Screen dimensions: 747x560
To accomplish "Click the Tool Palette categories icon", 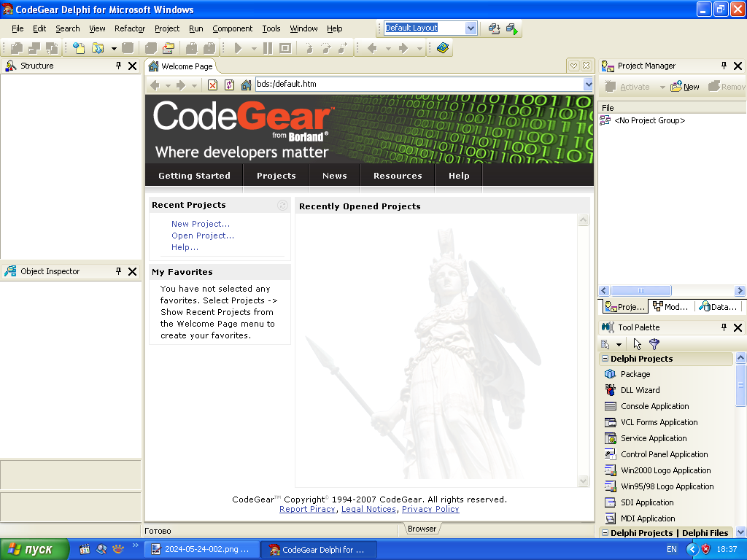I will (x=605, y=344).
